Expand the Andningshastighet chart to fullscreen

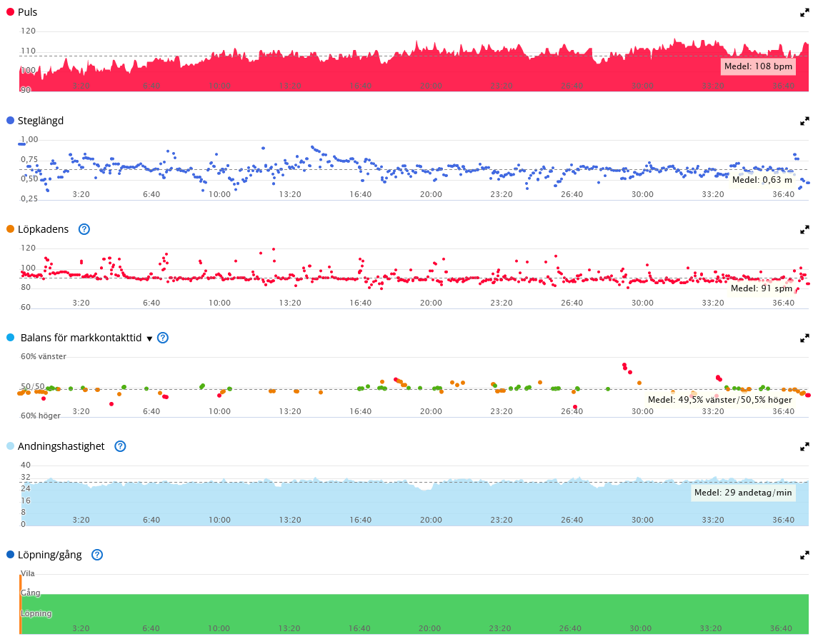804,446
